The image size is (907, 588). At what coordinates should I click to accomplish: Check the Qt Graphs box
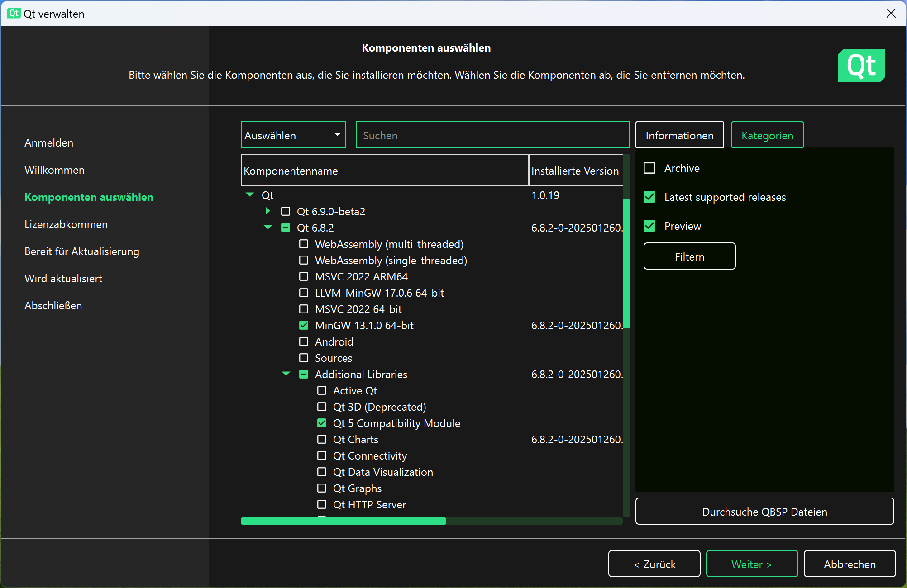322,488
